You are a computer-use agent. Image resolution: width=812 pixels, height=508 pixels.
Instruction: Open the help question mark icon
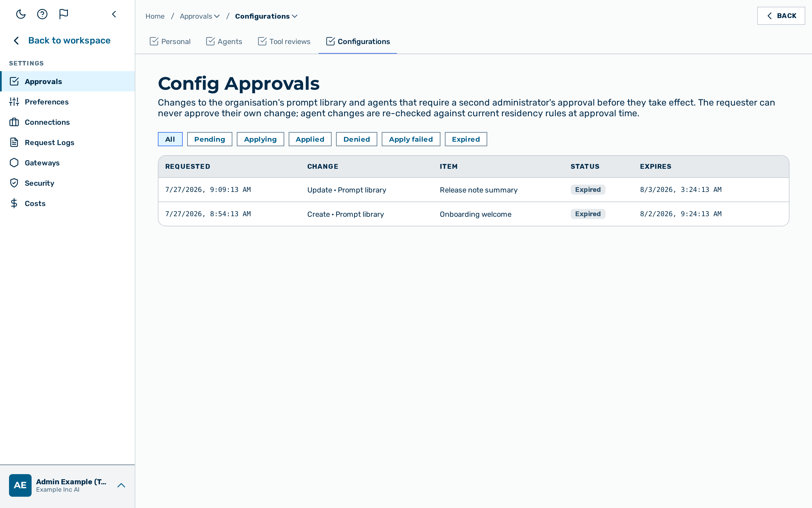42,14
